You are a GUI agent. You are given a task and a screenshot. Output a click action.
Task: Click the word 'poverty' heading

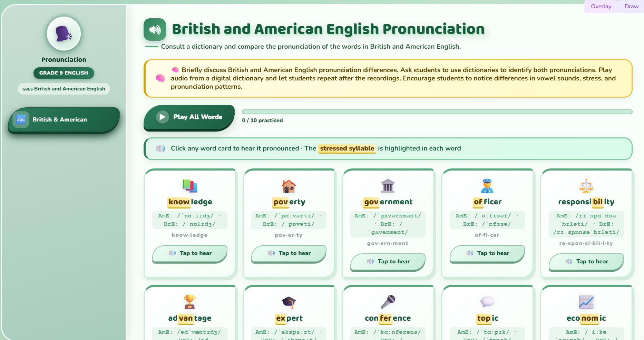[x=289, y=202]
